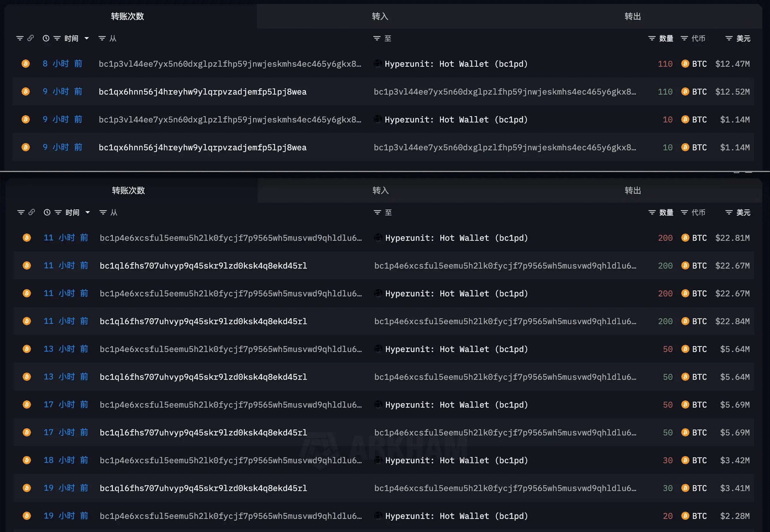
Task: Click the 美元 filter icon in top table
Action: coord(729,38)
